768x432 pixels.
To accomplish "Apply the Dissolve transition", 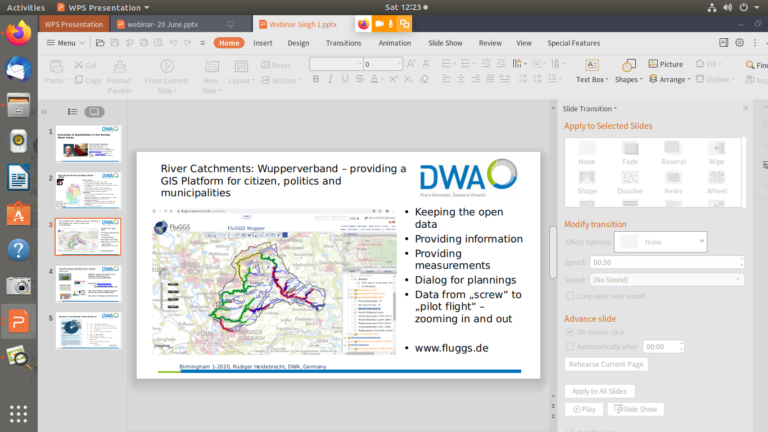I will (630, 181).
